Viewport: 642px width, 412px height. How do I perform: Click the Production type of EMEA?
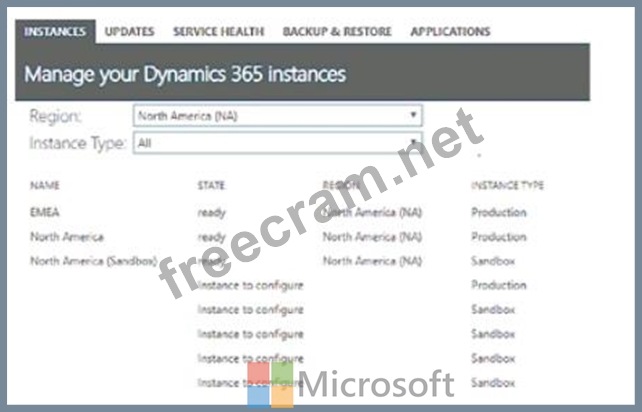(499, 212)
